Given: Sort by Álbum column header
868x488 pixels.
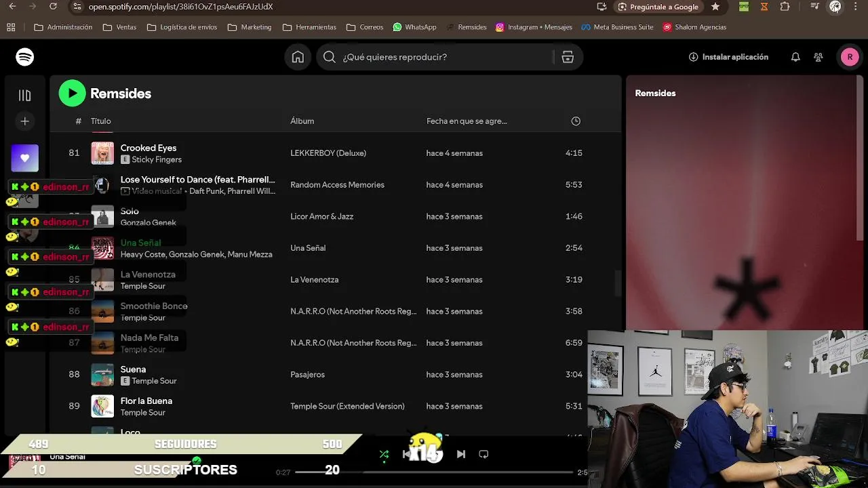Looking at the screenshot, I should 302,121.
